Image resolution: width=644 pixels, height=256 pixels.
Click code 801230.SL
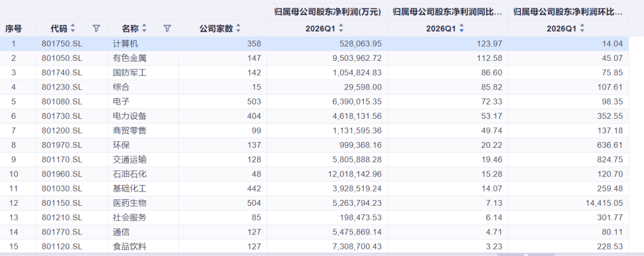click(62, 87)
